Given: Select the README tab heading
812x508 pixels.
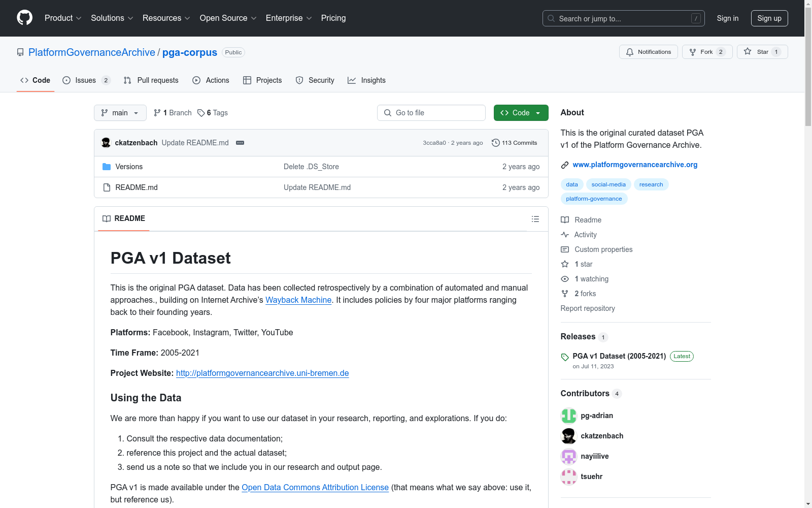Looking at the screenshot, I should tap(124, 218).
